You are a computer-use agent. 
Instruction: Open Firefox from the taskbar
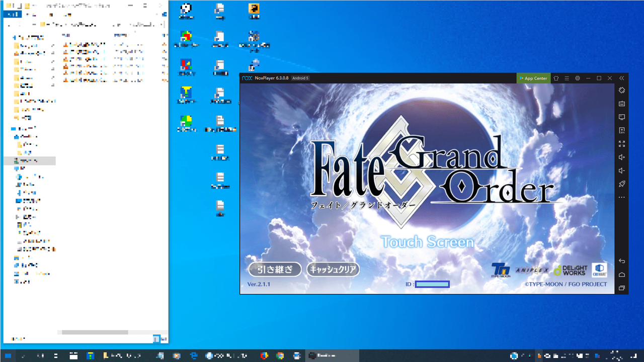pyautogui.click(x=265, y=355)
